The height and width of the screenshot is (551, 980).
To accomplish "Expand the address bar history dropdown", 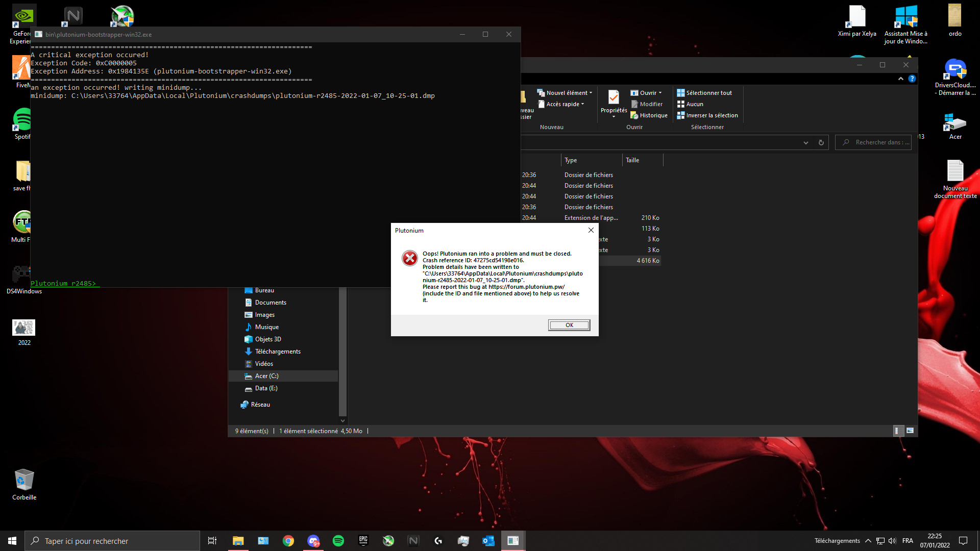I will (806, 143).
